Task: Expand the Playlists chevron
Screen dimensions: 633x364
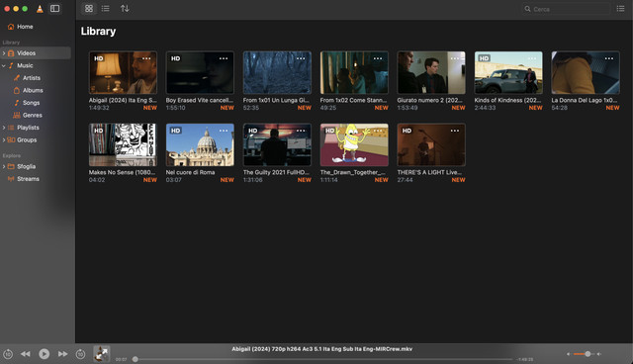Action: coord(4,128)
